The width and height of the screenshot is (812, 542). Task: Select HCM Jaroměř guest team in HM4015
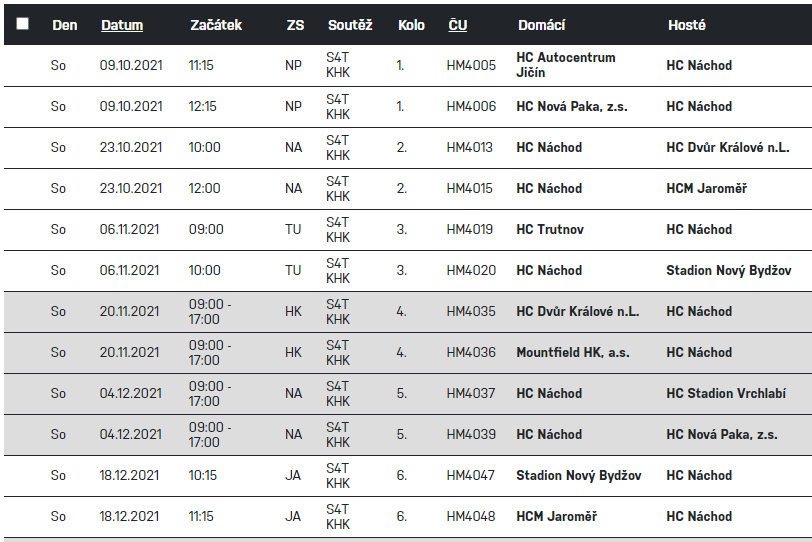(707, 188)
